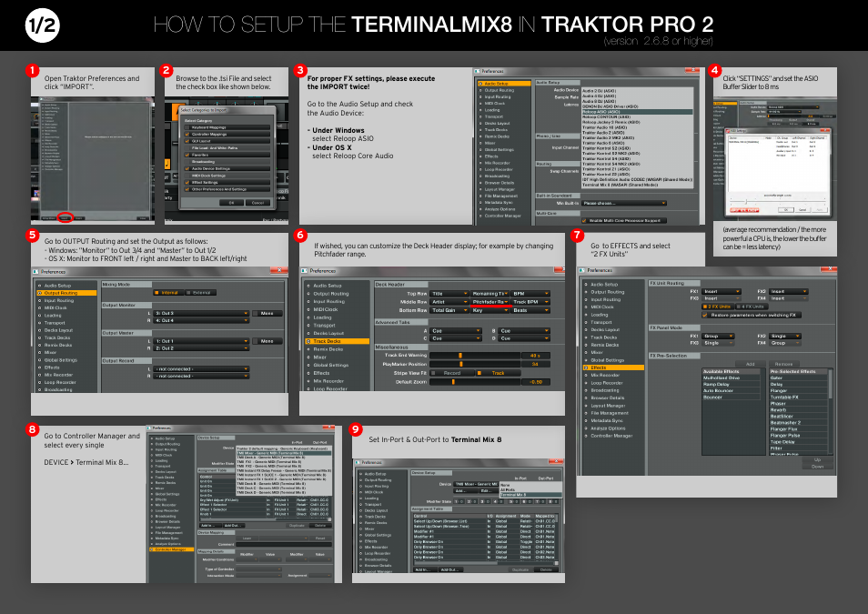Open Controller Manager in Effects window sidebar
Screen dimensions: 868x614
[x=613, y=436]
